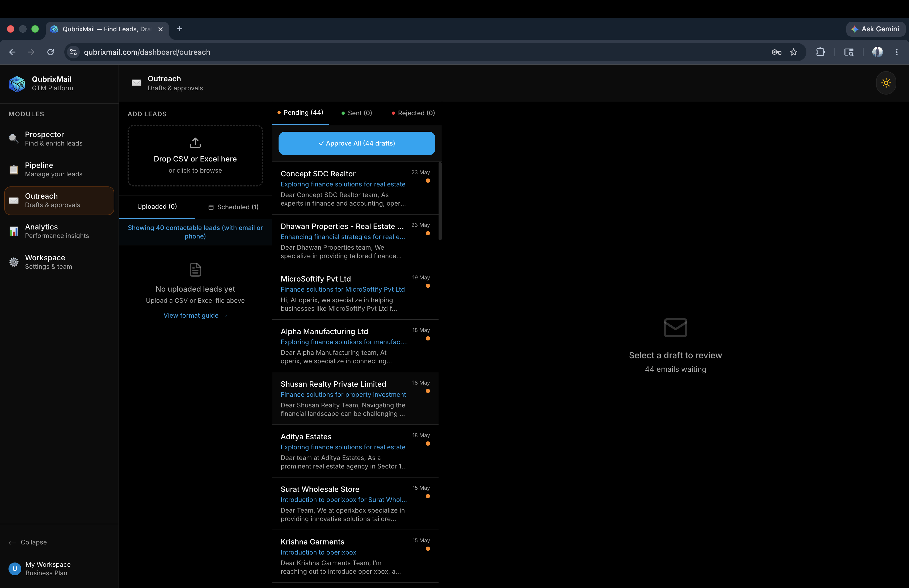Open the Extensions puzzle icon
This screenshot has height=588, width=909.
(820, 52)
